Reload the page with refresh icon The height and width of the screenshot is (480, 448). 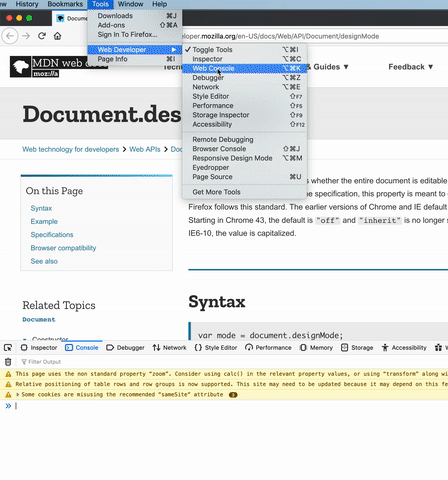42,36
